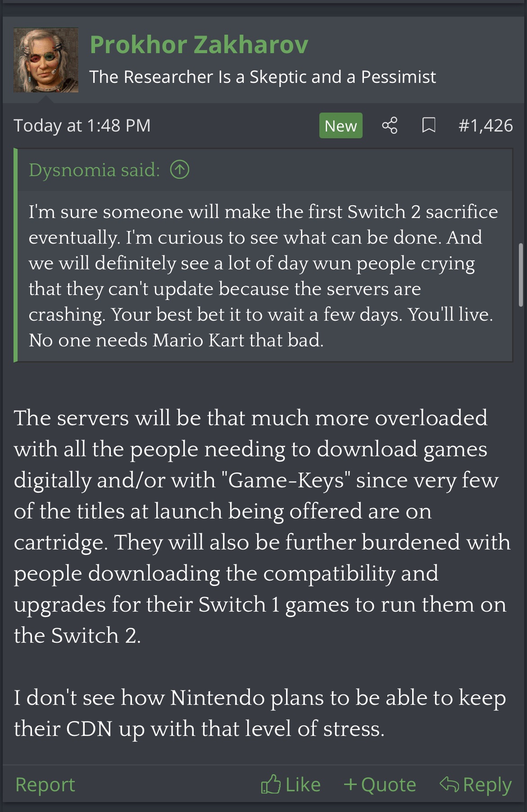Open Prokhor Zakharov's profile name link
This screenshot has height=812, width=527.
pyautogui.click(x=199, y=45)
